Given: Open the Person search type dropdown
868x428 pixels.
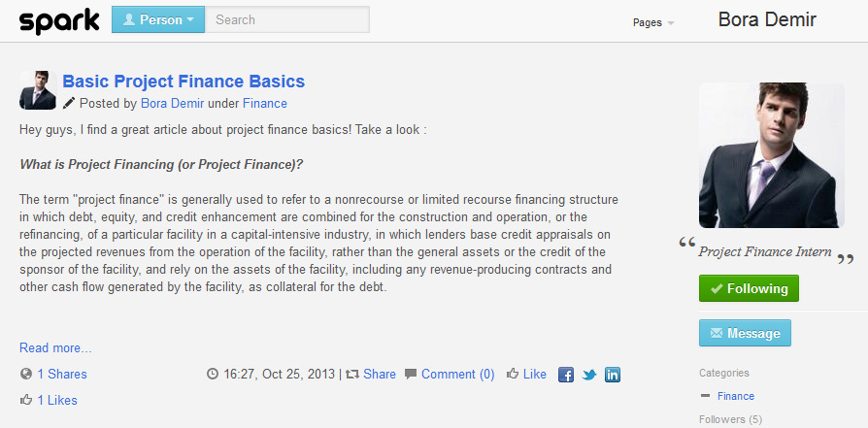Looking at the screenshot, I should tap(158, 20).
